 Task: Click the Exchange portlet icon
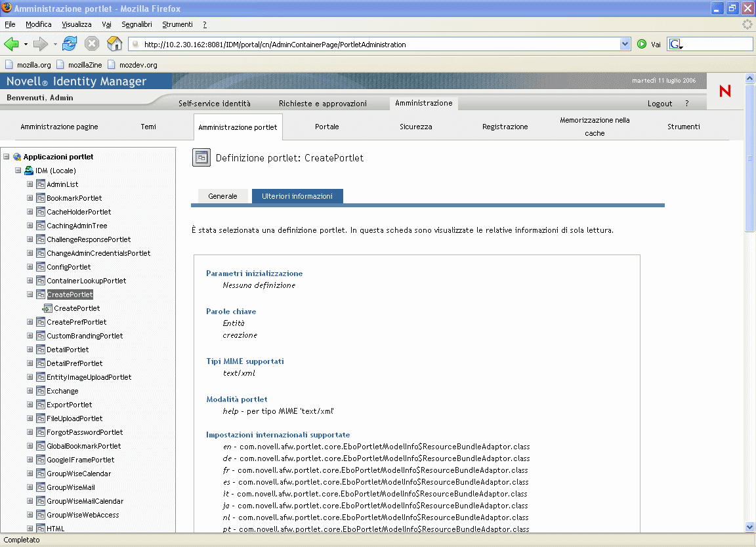coord(41,391)
